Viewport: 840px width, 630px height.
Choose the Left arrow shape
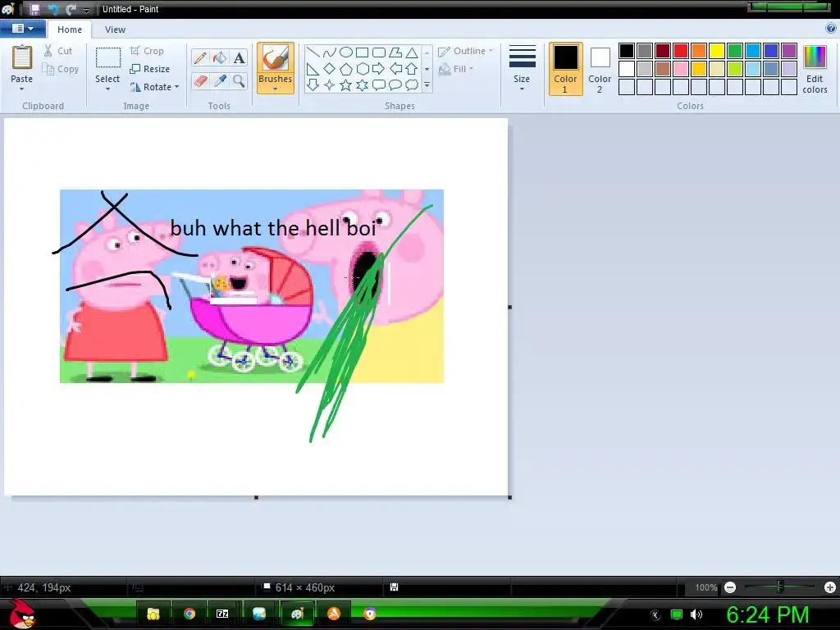[x=395, y=69]
